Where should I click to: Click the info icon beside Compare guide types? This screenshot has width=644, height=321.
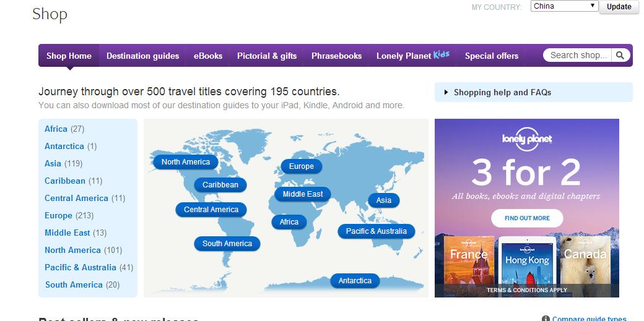(546, 319)
